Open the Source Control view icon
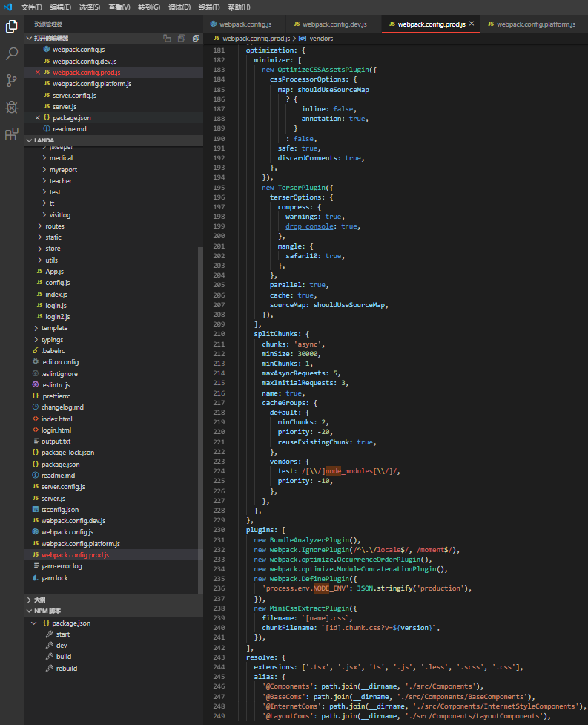Screen dimensions: 588x725 [12, 80]
